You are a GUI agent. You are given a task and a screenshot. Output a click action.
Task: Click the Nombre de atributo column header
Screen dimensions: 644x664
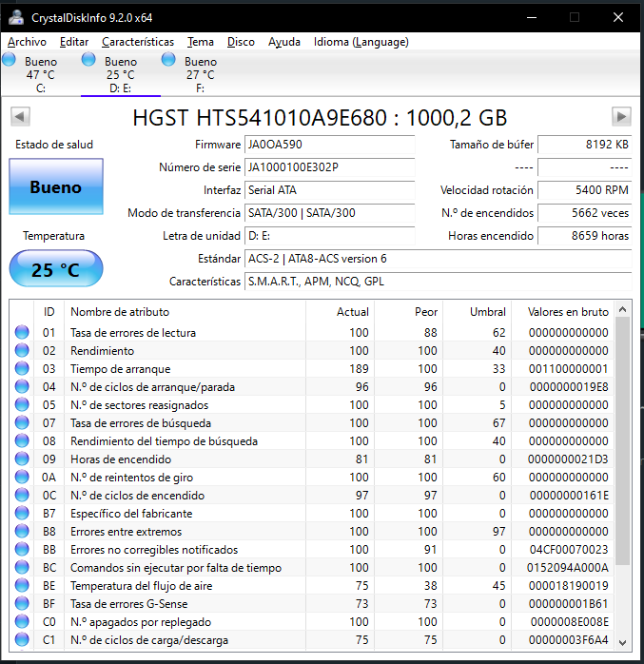tap(185, 312)
